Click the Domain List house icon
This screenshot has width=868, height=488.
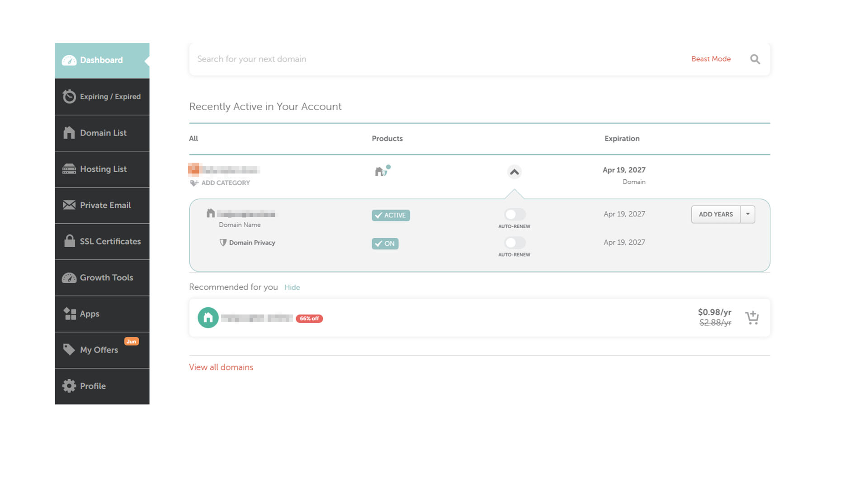click(x=69, y=132)
